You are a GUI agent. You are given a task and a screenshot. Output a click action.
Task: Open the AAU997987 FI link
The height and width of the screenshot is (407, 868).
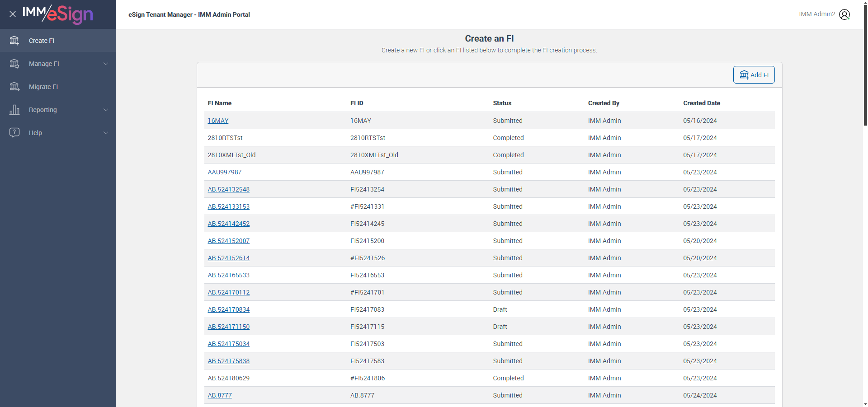225,172
